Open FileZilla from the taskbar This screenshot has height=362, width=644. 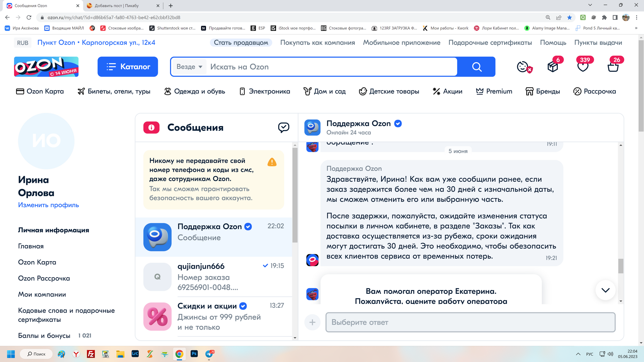tap(91, 354)
